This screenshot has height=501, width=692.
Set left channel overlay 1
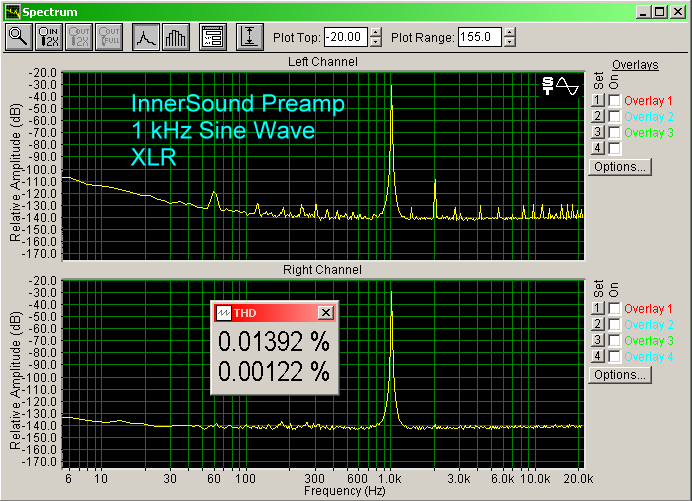[x=598, y=100]
